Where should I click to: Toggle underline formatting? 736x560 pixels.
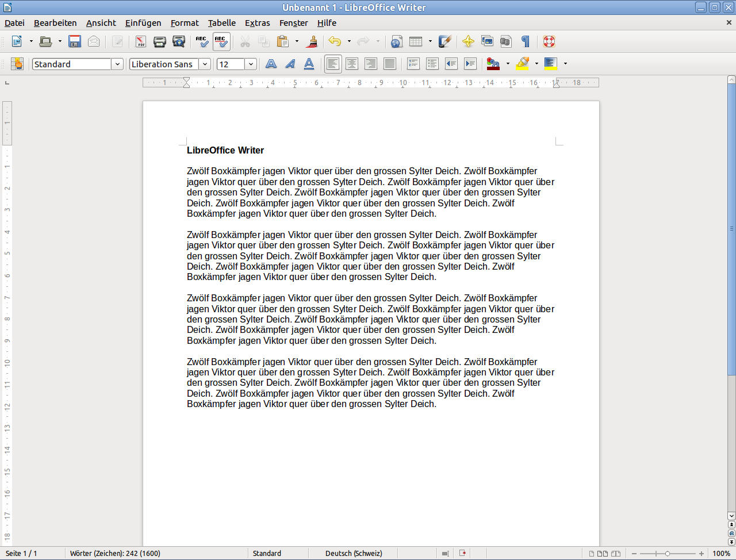pyautogui.click(x=309, y=64)
